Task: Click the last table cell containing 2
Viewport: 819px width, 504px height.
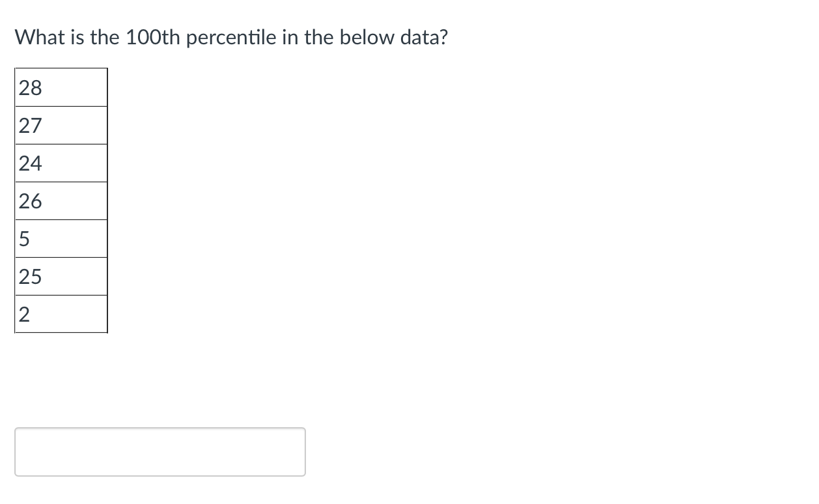Action: pos(61,314)
